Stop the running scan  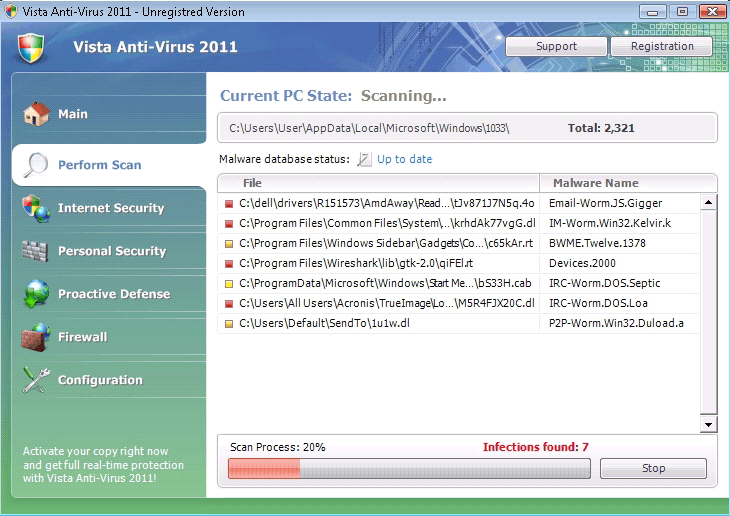(x=653, y=468)
